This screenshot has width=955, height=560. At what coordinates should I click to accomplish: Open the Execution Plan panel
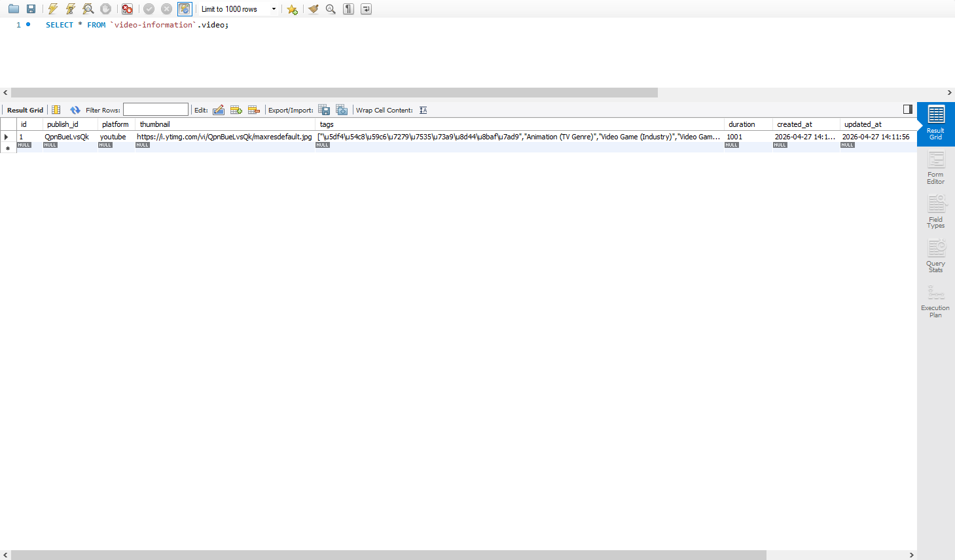coord(935,302)
